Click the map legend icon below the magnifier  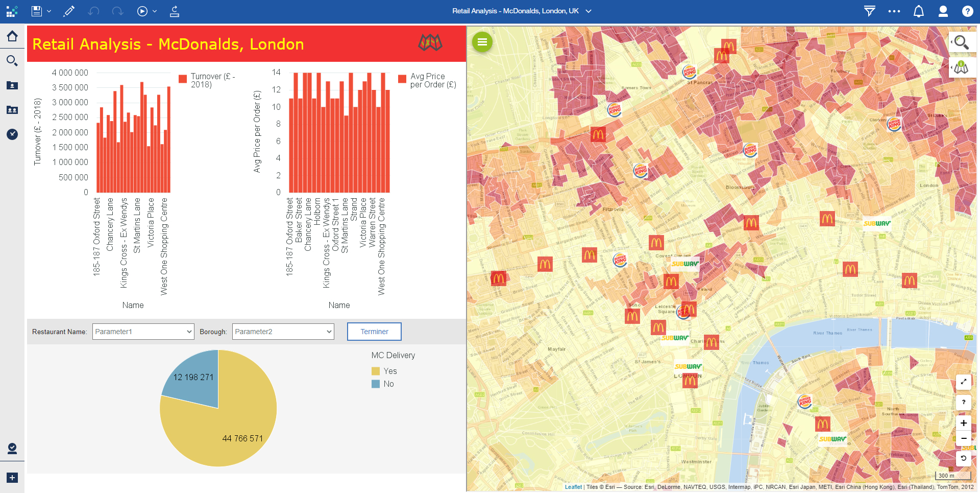click(962, 67)
